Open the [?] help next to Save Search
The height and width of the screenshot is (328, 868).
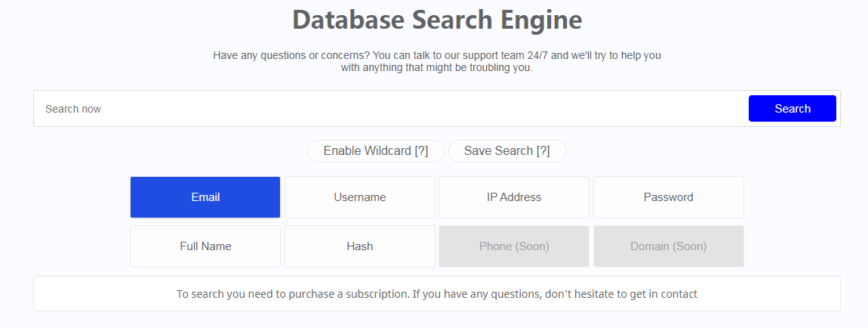(543, 151)
